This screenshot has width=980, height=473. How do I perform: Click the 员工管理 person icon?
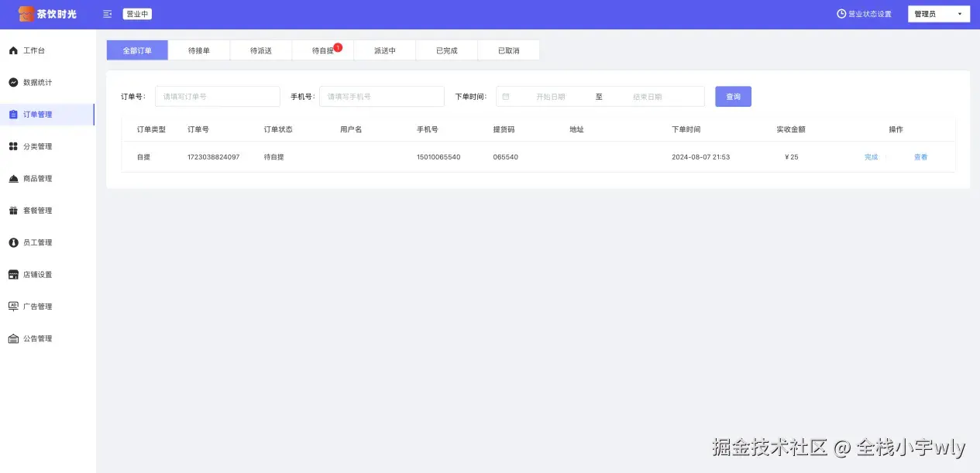coord(13,242)
